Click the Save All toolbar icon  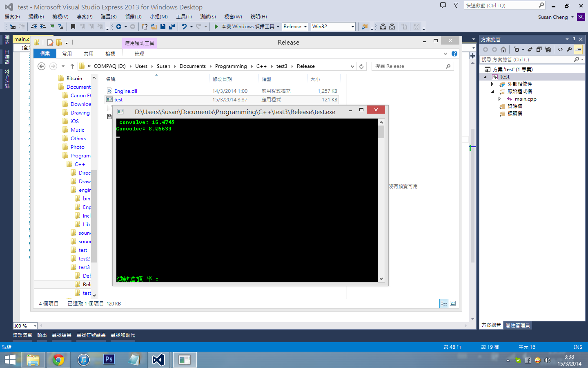(172, 27)
